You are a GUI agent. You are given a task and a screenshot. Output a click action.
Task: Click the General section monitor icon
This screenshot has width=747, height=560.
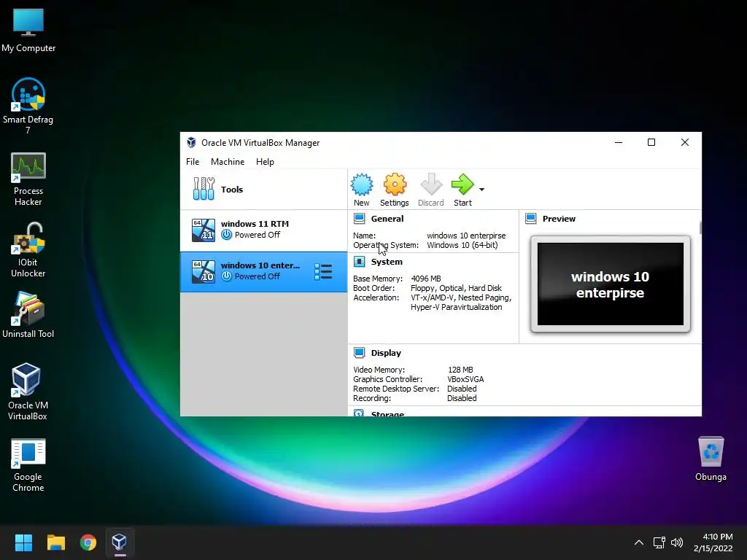[x=360, y=219]
